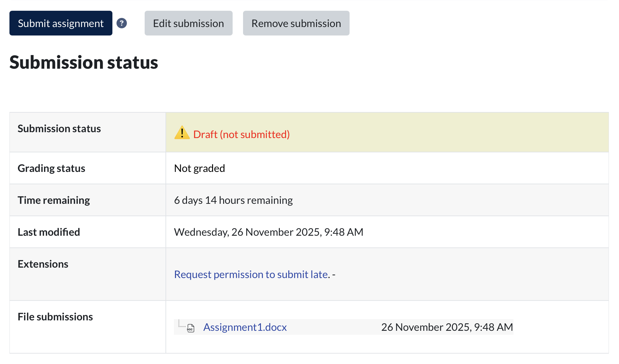The width and height of the screenshot is (619, 364).
Task: Follow the Request permission to submit late link
Action: [252, 274]
